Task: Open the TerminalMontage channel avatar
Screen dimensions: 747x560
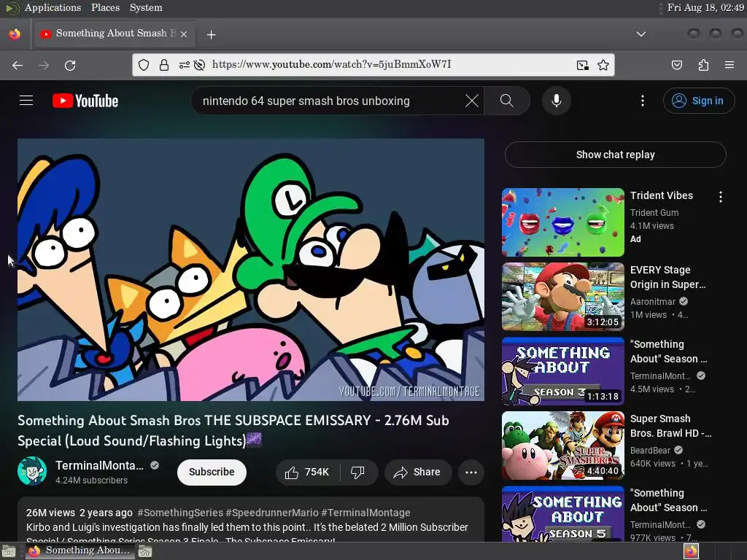Action: 32,472
